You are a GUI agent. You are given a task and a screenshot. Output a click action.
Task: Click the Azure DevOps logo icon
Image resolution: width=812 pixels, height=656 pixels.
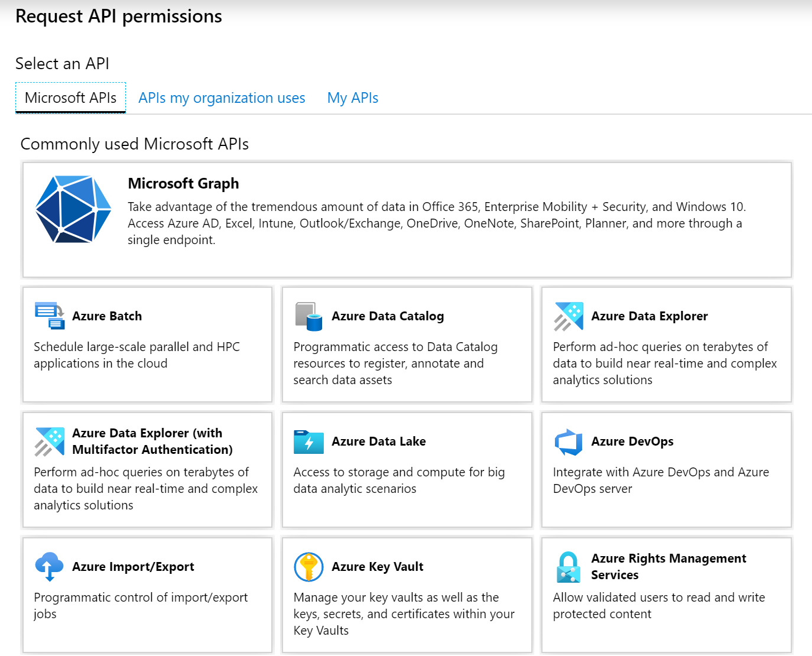(x=569, y=441)
